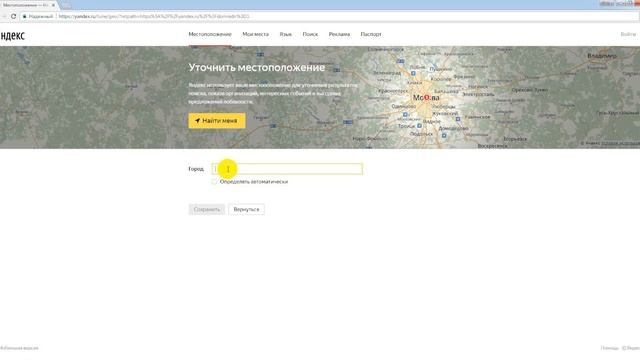640x360 pixels.
Task: Click the browser address bar URL
Action: click(153, 16)
